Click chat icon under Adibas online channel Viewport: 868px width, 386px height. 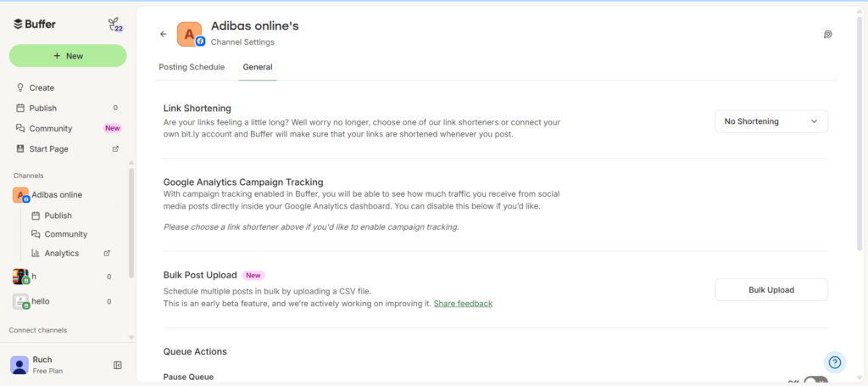tap(36, 234)
